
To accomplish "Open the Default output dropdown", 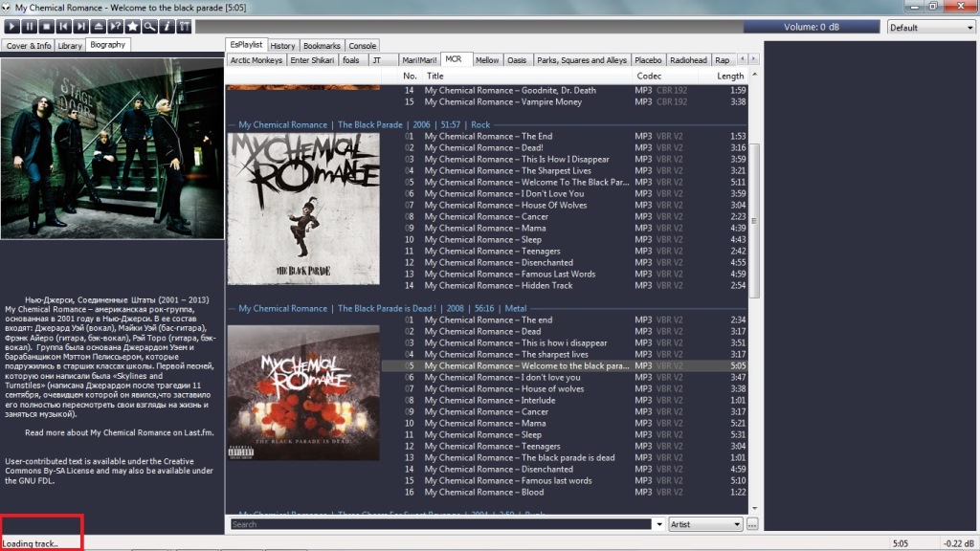I will (930, 28).
